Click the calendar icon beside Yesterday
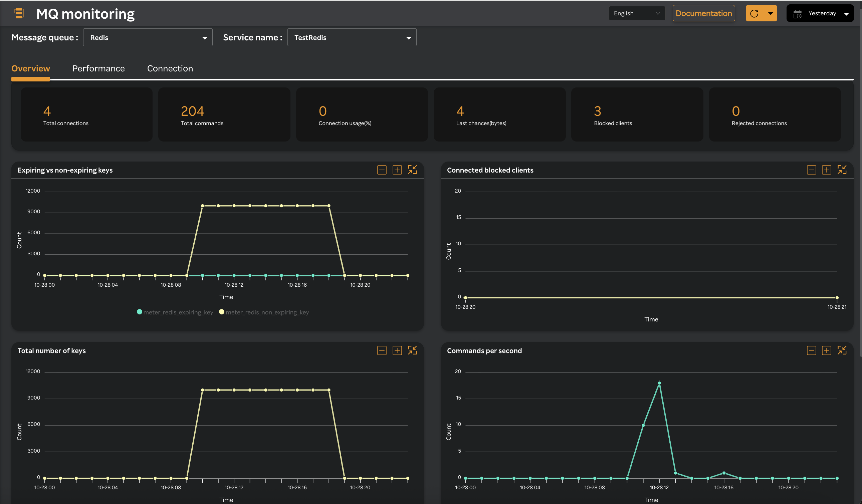Screen dimensions: 862x504 pyautogui.click(x=798, y=13)
